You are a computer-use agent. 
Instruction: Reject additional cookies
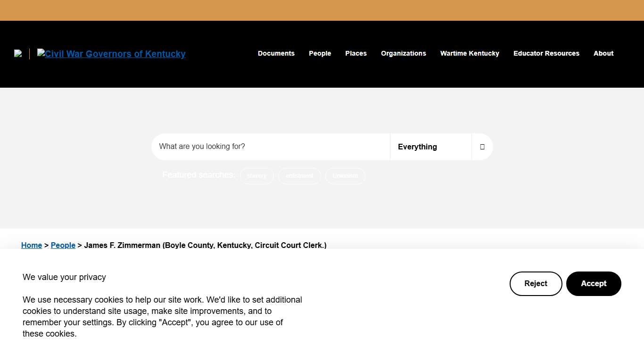tap(536, 284)
